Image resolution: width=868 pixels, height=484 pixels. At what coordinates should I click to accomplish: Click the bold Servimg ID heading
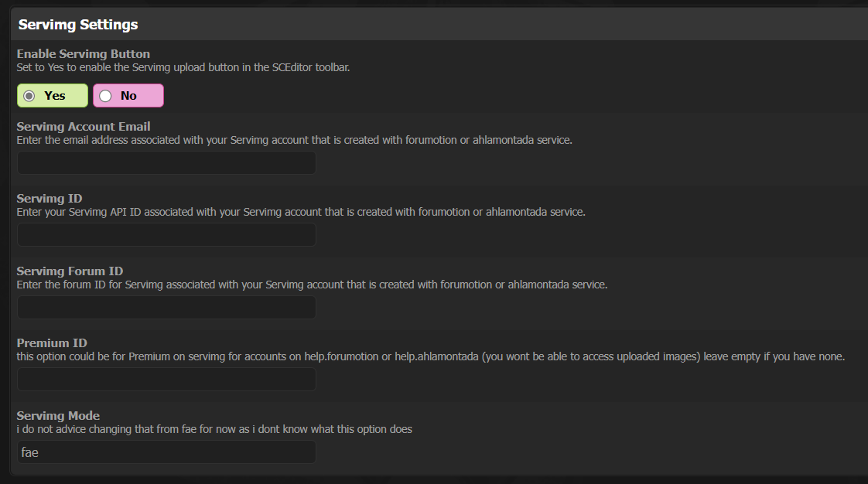click(50, 199)
